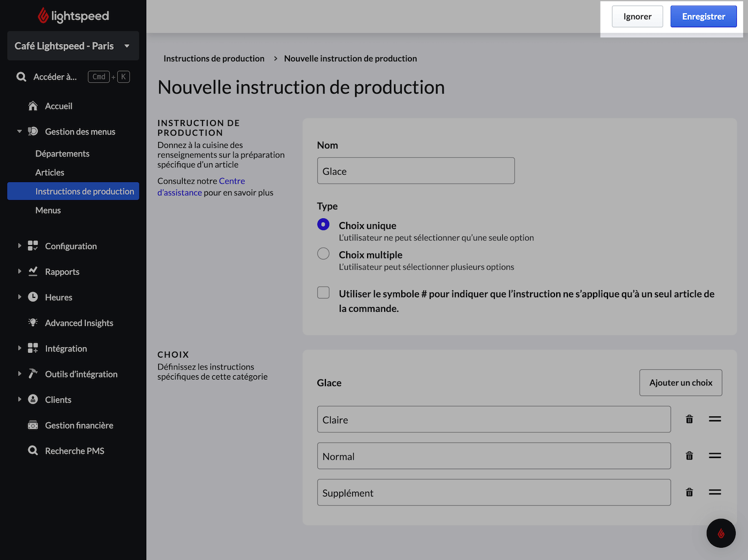Expand the Outils d'intégration section arrow
Viewport: 748px width, 560px height.
tap(20, 374)
